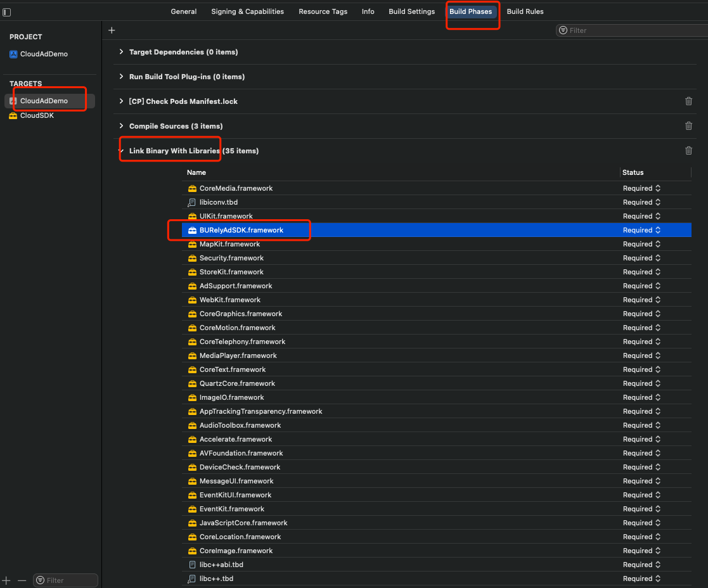Remove a target with the bottom minus button
The image size is (708, 588).
click(22, 580)
